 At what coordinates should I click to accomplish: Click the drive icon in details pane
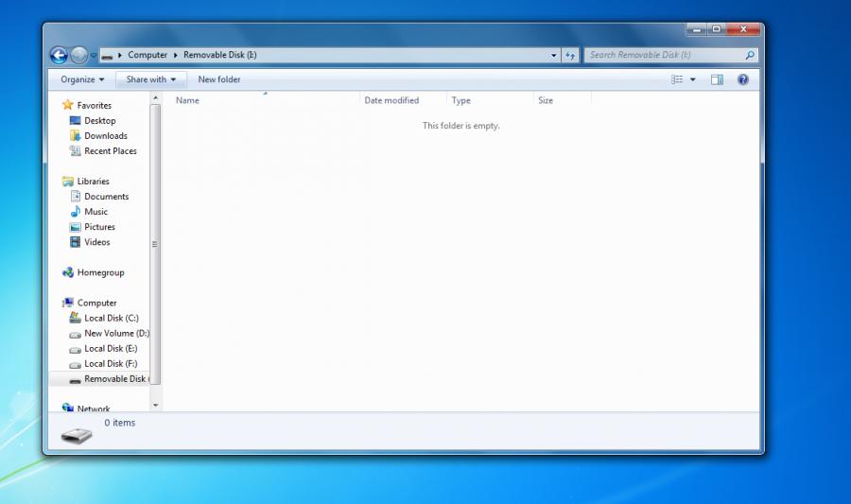tap(77, 435)
